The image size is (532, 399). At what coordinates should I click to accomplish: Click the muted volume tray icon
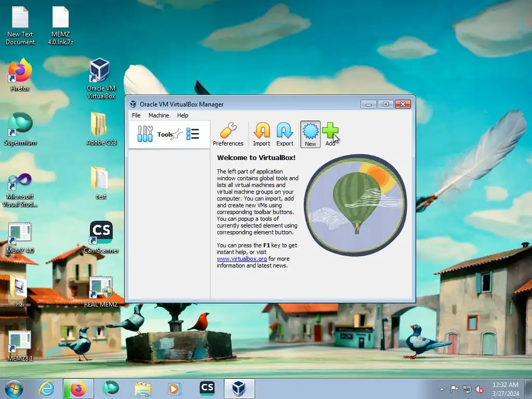(480, 389)
